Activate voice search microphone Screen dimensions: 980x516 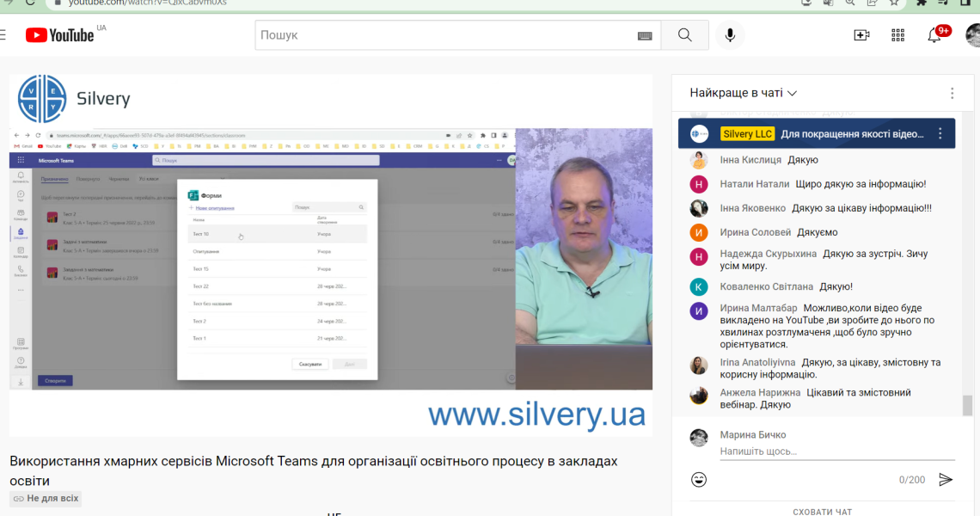[730, 35]
